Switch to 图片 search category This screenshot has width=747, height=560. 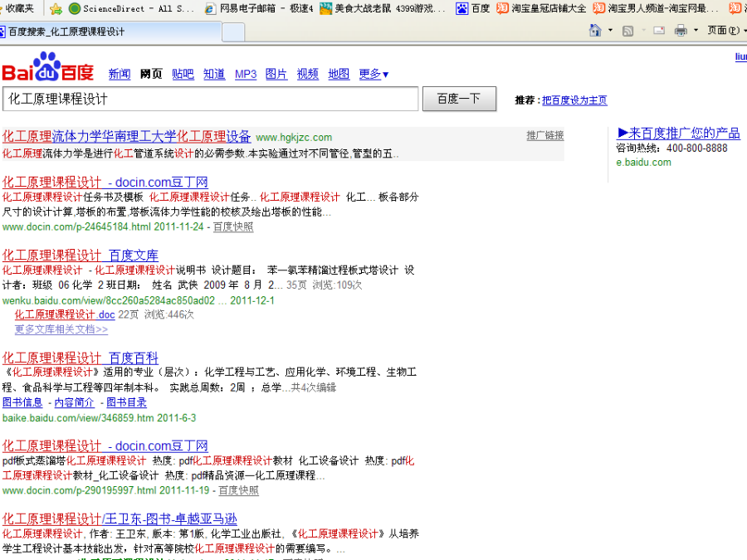click(x=276, y=75)
